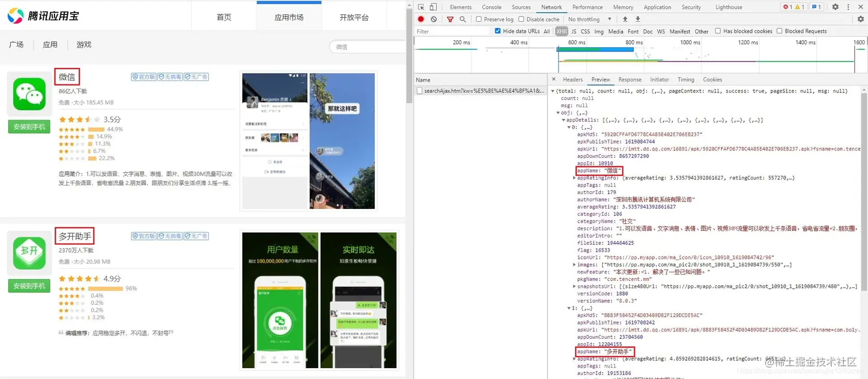
Task: Click the red error count badge
Action: (x=788, y=7)
